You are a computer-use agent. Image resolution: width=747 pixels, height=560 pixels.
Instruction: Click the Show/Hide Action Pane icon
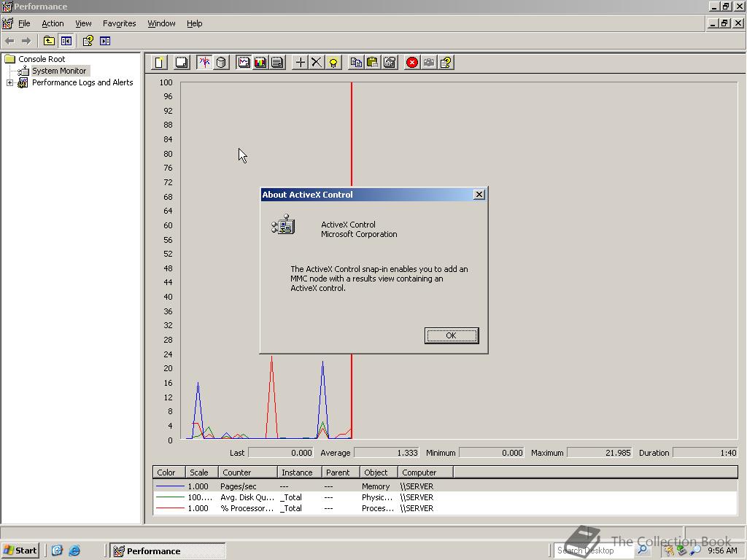[x=105, y=41]
